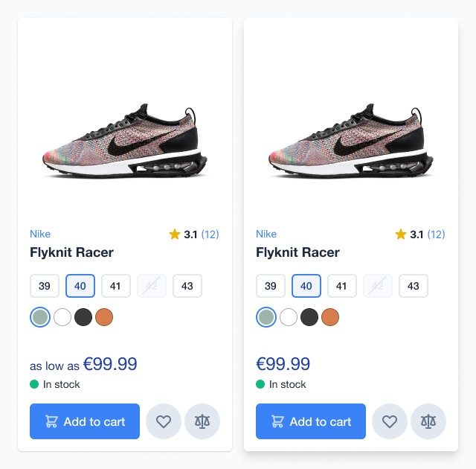Pick the white color swatch on left card
Screen dimensions: 476x469
[x=62, y=317]
